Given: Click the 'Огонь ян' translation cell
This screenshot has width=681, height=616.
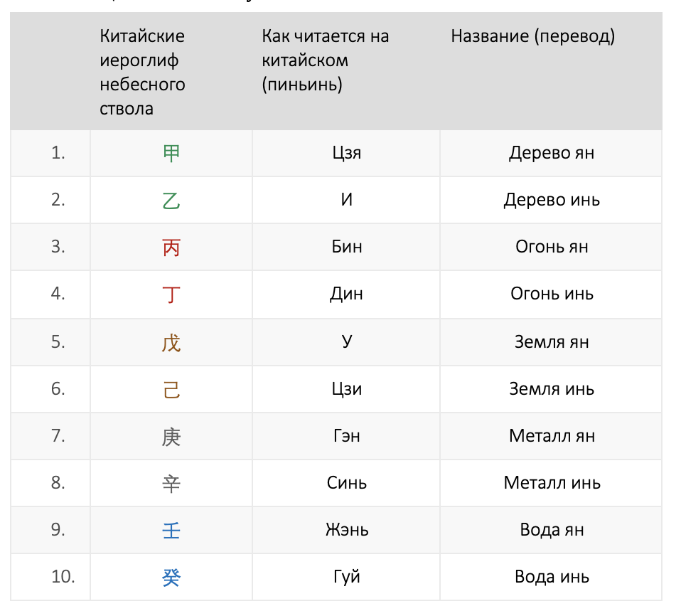Looking at the screenshot, I should click(x=552, y=247).
